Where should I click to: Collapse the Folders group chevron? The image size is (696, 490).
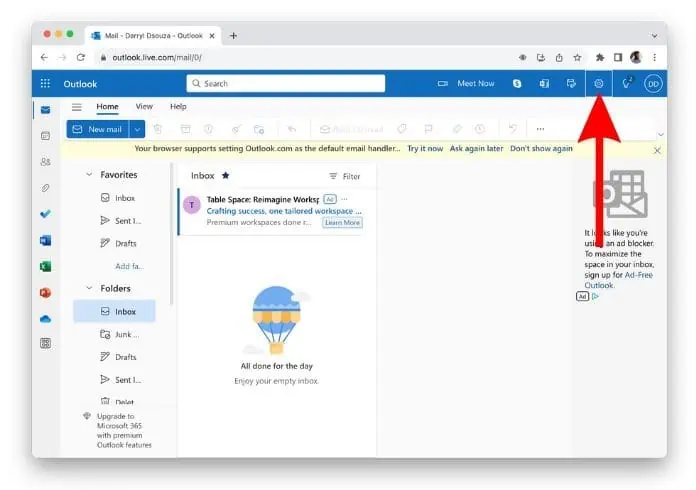click(x=89, y=288)
